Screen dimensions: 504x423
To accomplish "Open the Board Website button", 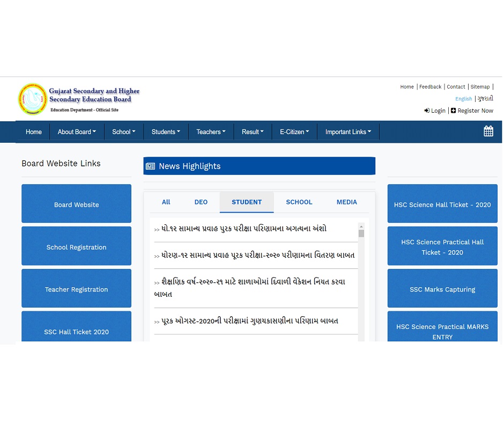I will click(77, 203).
